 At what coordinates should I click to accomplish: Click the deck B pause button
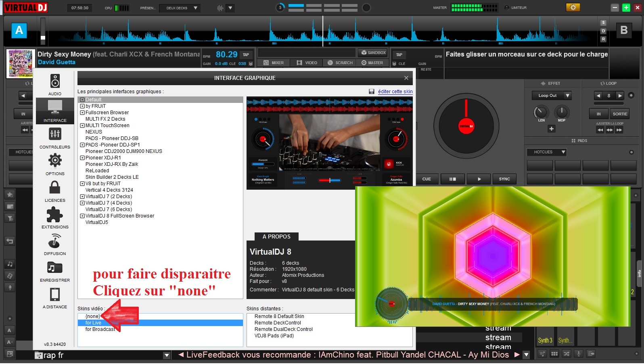(453, 179)
